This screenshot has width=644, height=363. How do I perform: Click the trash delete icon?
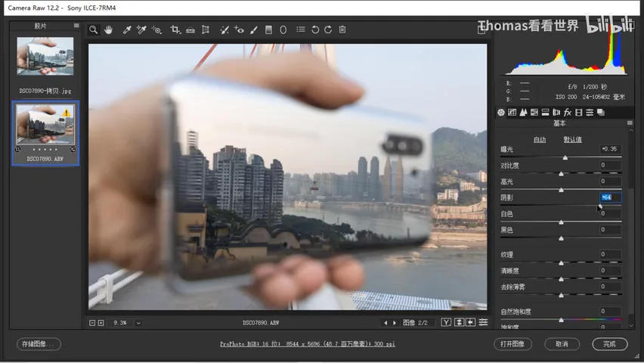(342, 29)
